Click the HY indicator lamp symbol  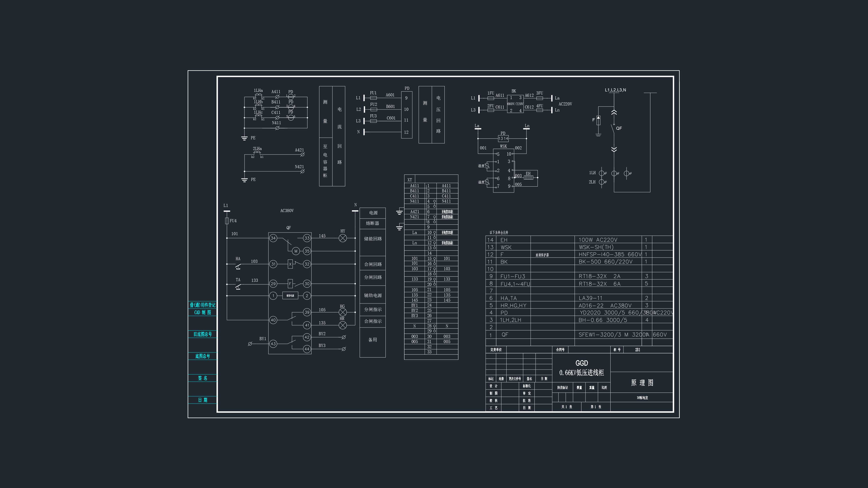[342, 238]
